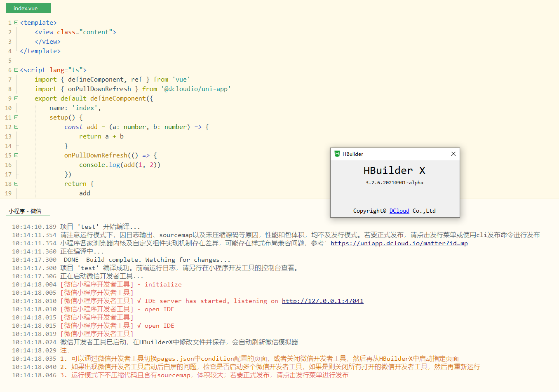Screen dimensions: 559x392
Task: Open the http://127.0.0.1:47041 server link
Action: pyautogui.click(x=322, y=301)
